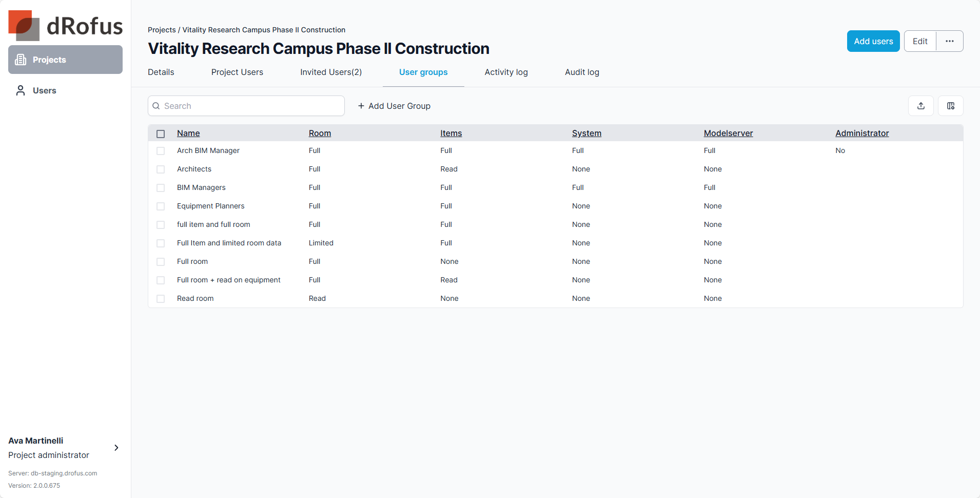This screenshot has height=498, width=980.
Task: Open Projects from the sidebar icon
Action: pyautogui.click(x=21, y=60)
